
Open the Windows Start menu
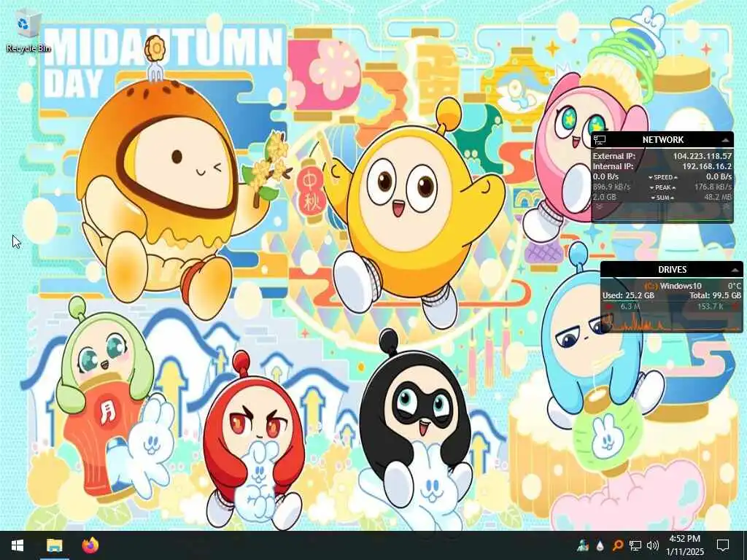(x=18, y=545)
